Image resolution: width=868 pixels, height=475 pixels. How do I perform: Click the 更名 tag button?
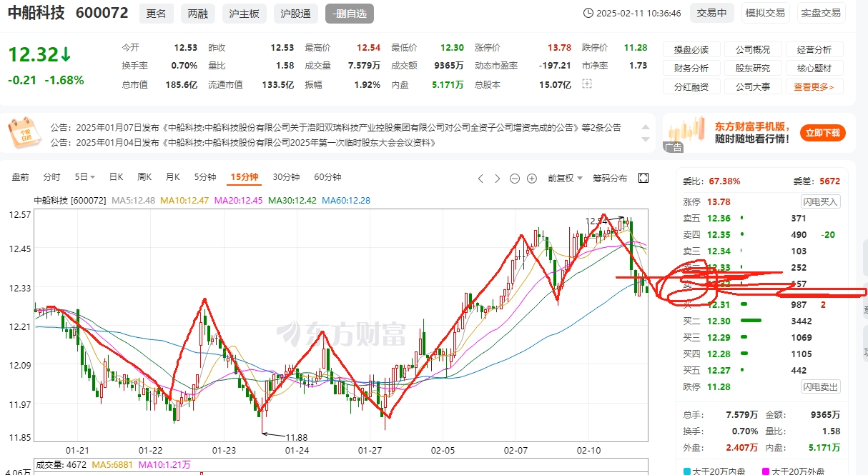[x=156, y=13]
